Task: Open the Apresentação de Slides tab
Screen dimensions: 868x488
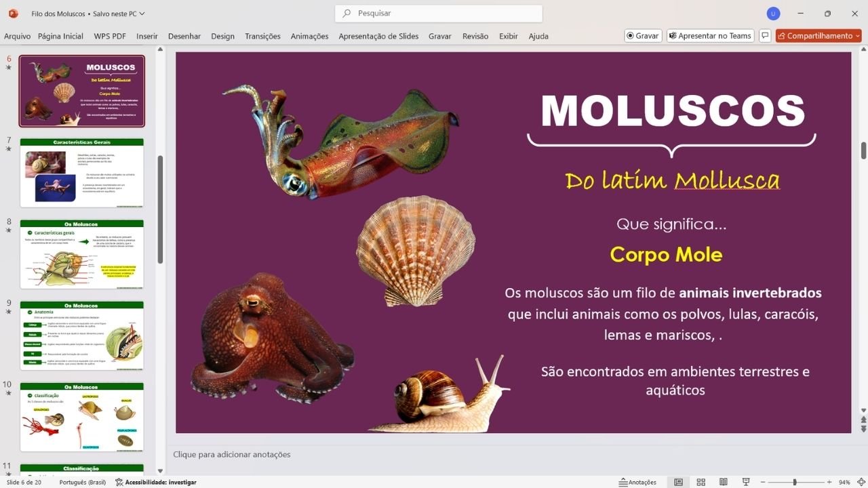Action: coord(378,36)
